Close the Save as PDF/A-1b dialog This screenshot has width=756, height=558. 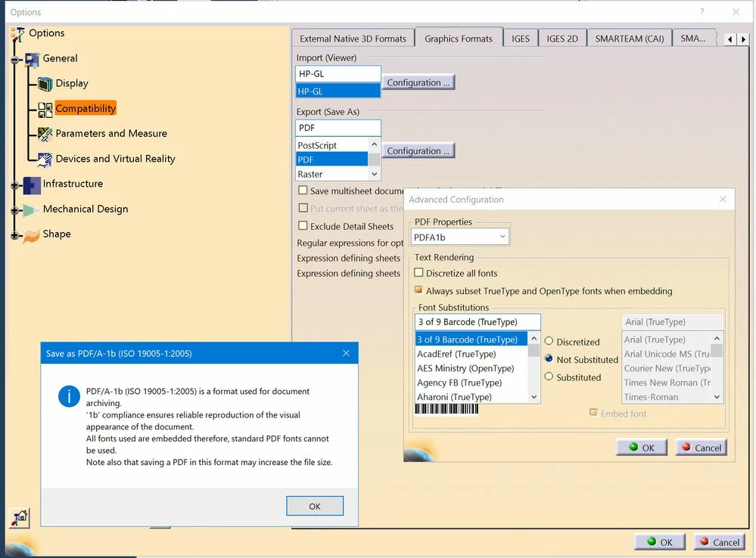(x=346, y=353)
